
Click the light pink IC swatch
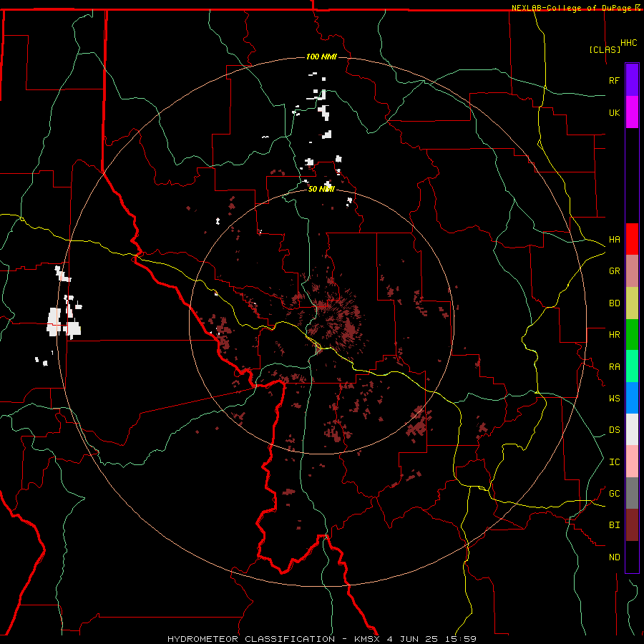coord(632,462)
